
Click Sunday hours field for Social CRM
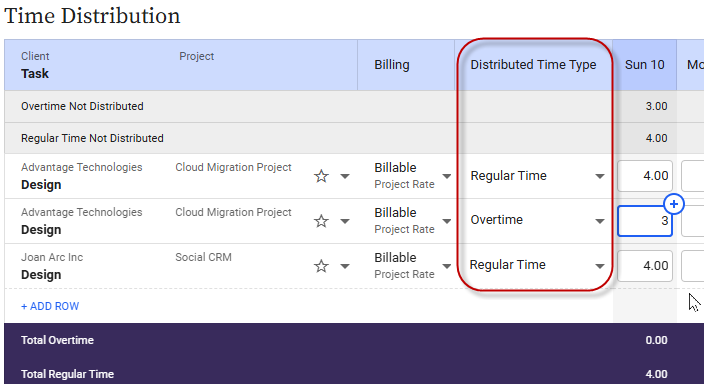pyautogui.click(x=645, y=265)
